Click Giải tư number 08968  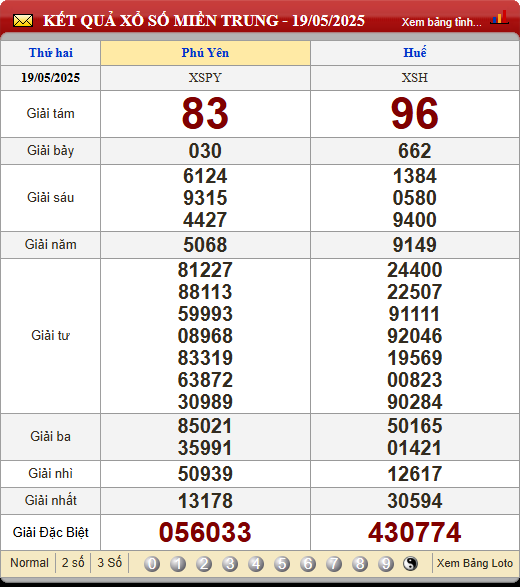(x=205, y=336)
